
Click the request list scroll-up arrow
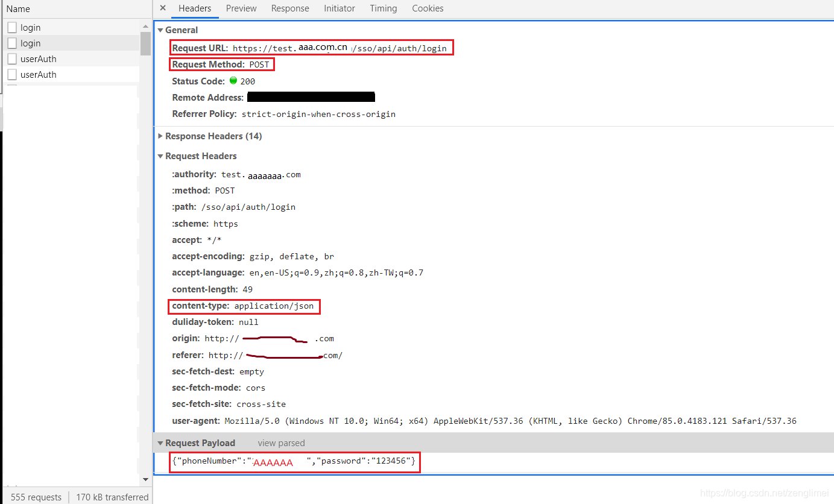pyautogui.click(x=145, y=26)
